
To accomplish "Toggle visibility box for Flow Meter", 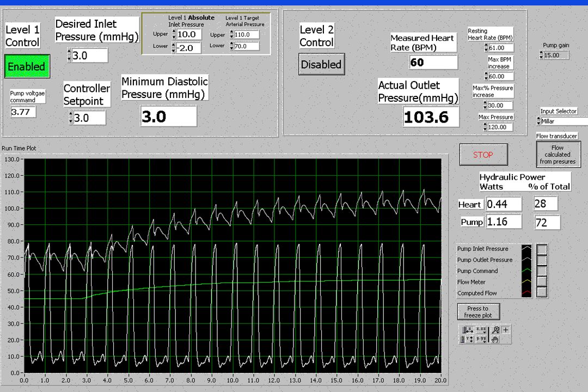I will point(542,281).
